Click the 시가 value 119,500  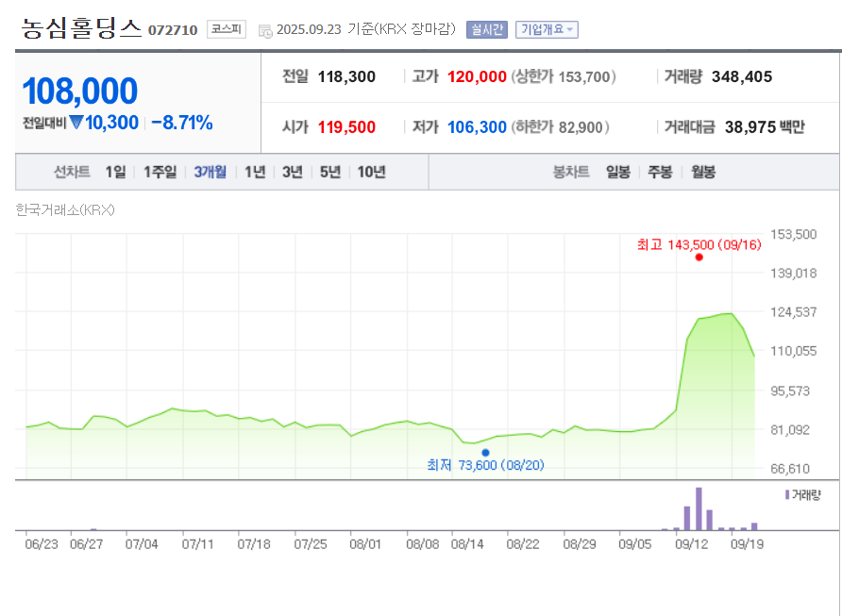[346, 127]
